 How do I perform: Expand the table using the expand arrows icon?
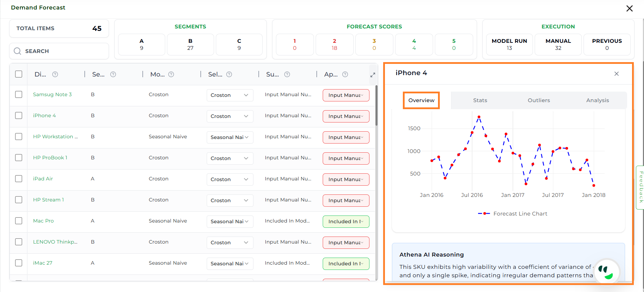point(373,75)
